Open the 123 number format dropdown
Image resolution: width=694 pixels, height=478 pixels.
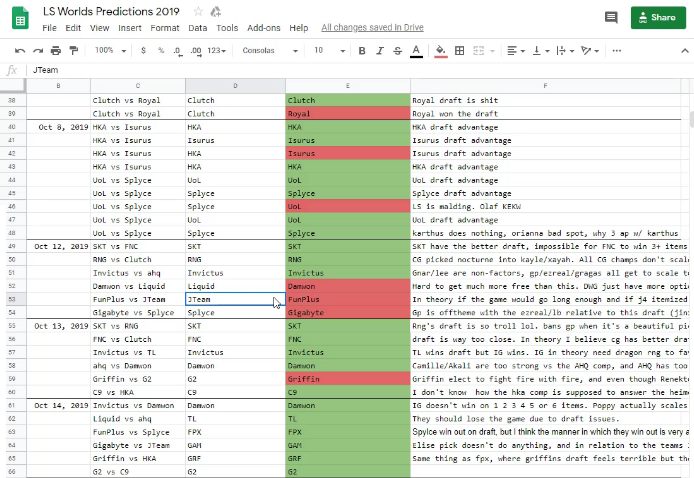[x=216, y=51]
